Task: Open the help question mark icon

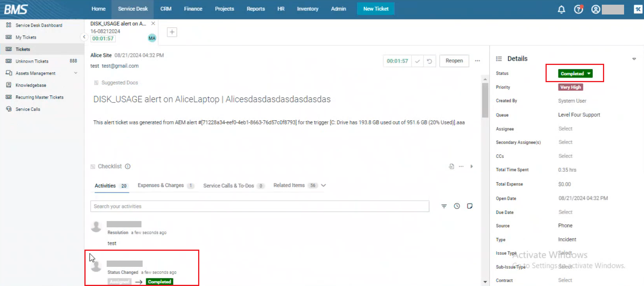Action: 578,9
